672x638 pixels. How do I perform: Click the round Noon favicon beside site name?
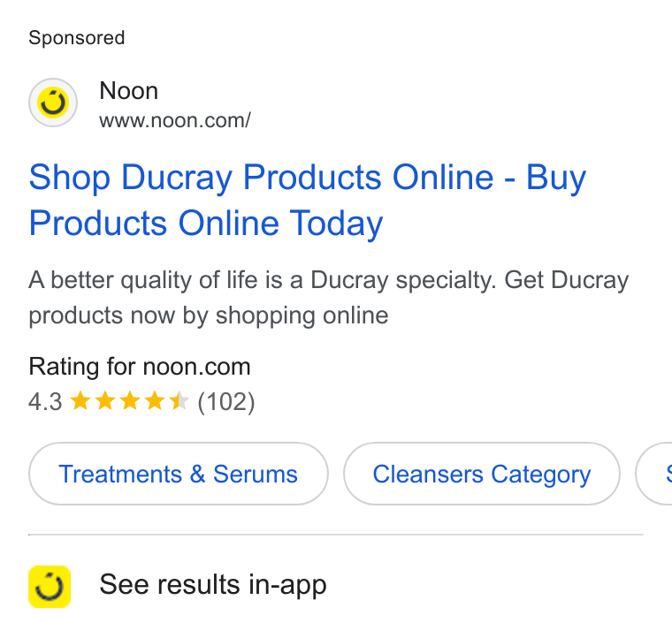tap(53, 103)
